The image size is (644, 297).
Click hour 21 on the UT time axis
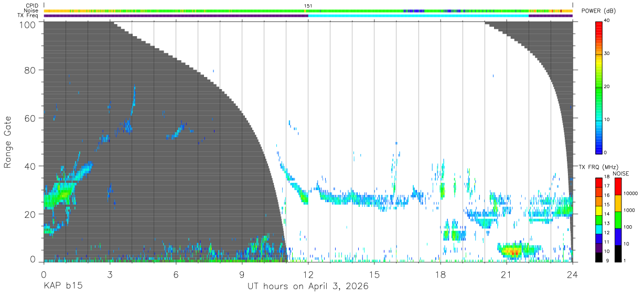coord(507,274)
